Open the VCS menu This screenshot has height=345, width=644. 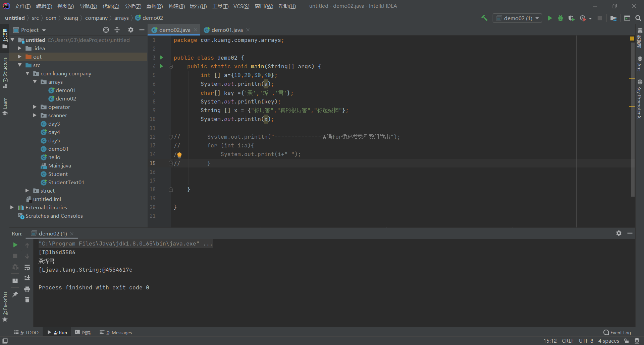[241, 6]
